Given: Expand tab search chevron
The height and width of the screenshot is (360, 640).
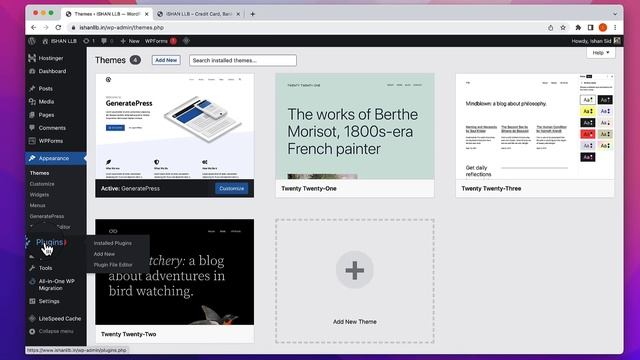Looking at the screenshot, I should [x=615, y=14].
